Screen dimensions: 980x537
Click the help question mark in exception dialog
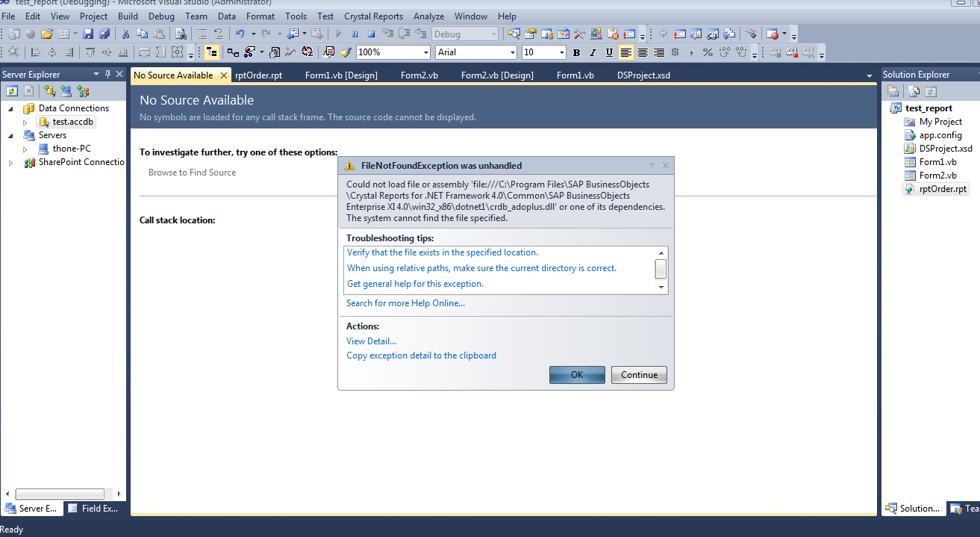tap(651, 166)
